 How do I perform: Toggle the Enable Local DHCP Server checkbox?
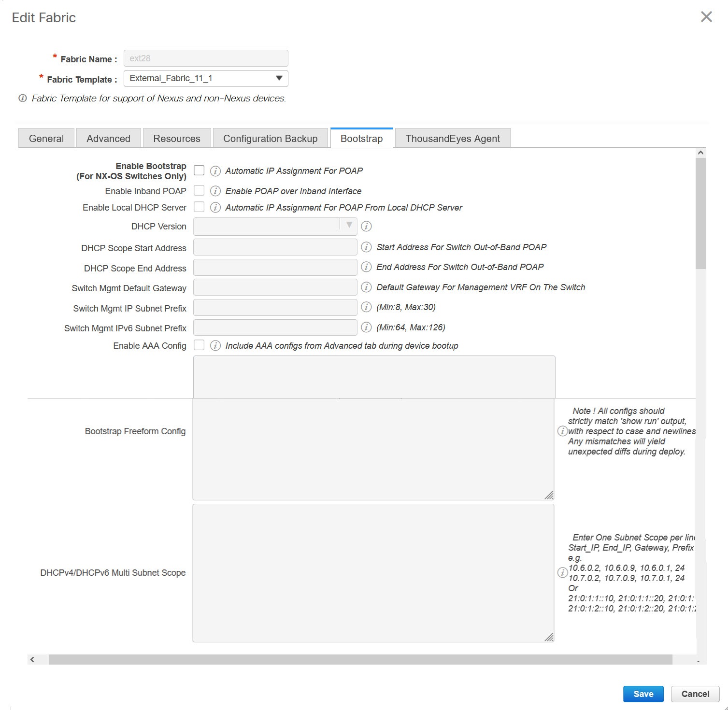(x=199, y=207)
